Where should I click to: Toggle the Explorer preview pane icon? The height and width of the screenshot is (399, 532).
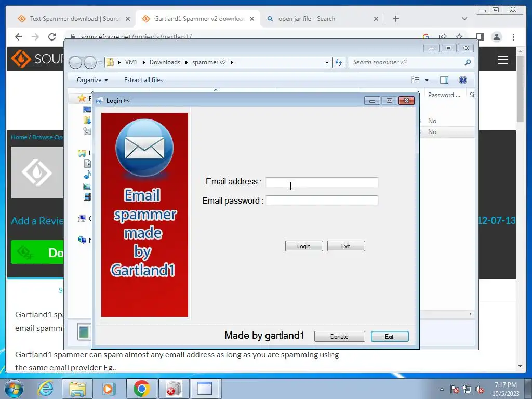444,80
